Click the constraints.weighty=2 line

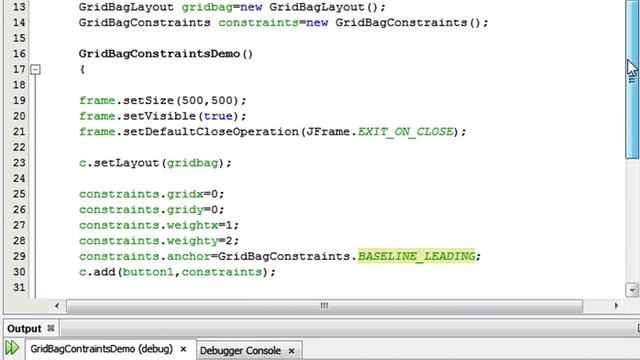tap(159, 241)
